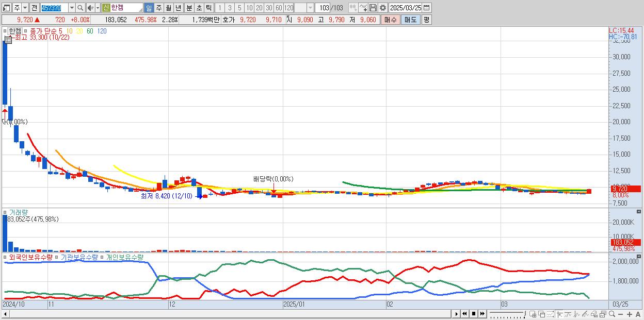
Task: Click the crosshair cursor icon in bottom toolbar
Action: (x=559, y=314)
